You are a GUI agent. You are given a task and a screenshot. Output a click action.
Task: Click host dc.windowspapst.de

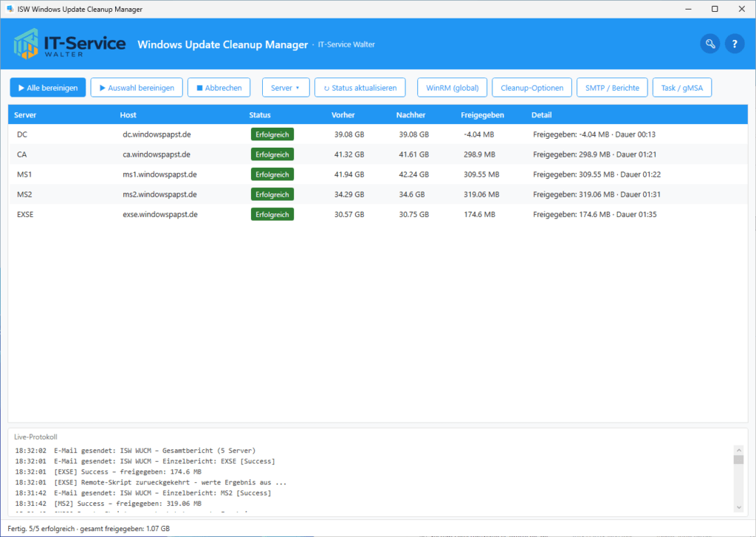(157, 134)
